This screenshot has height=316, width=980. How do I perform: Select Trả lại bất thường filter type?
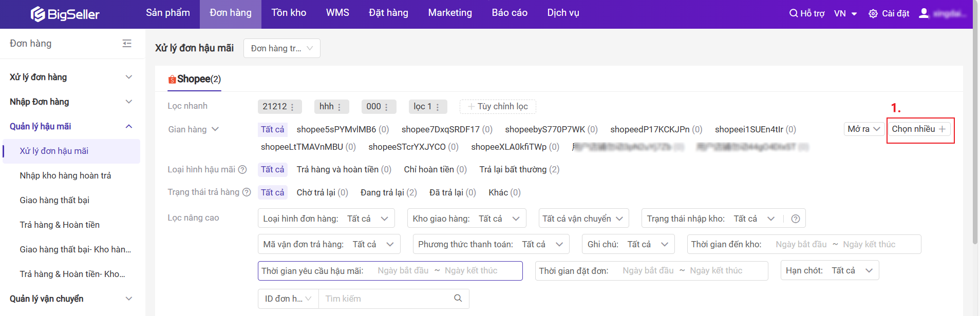pyautogui.click(x=519, y=169)
